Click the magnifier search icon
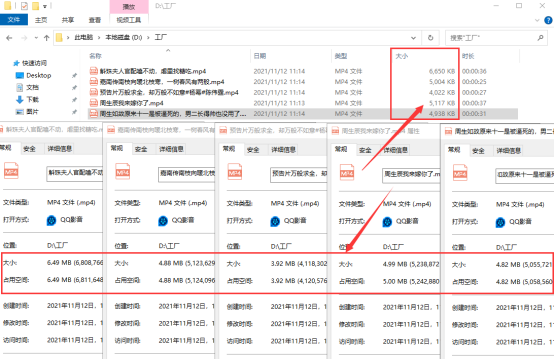This screenshot has height=360, width=554. click(x=540, y=38)
